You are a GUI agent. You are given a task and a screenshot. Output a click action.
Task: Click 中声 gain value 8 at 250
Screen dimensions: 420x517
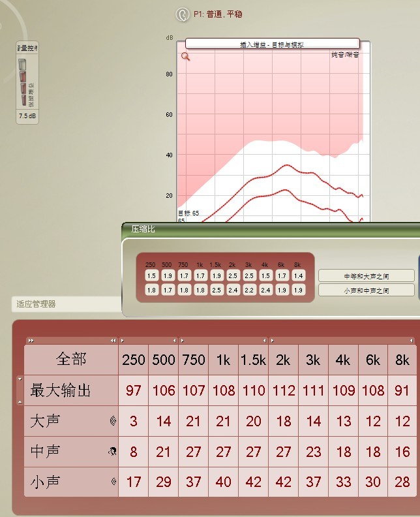[x=134, y=451]
